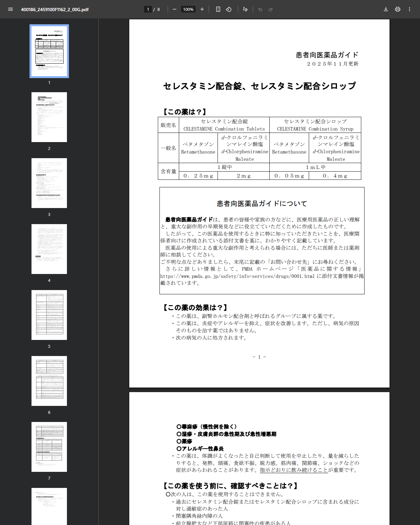Download the PDF file
The image size is (420, 525).
pos(386,9)
